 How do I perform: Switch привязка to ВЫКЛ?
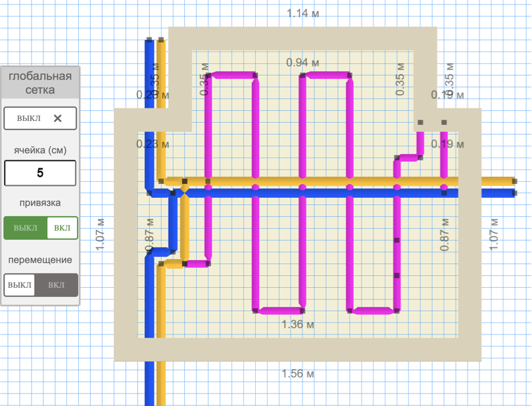(26, 228)
